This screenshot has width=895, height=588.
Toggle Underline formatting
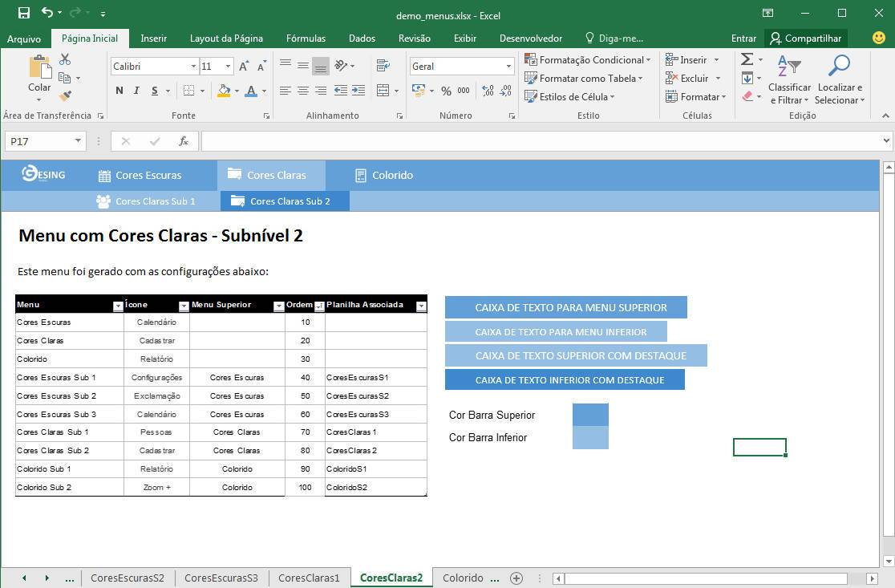click(x=154, y=91)
